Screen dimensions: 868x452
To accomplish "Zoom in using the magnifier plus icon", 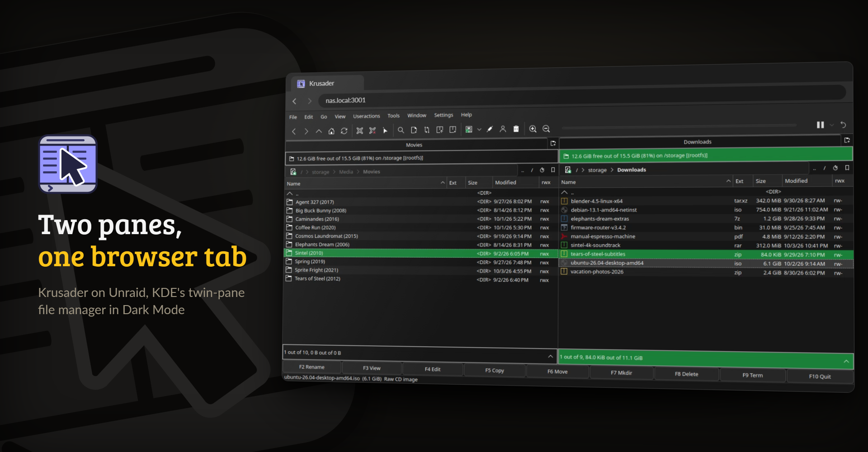I will tap(533, 129).
